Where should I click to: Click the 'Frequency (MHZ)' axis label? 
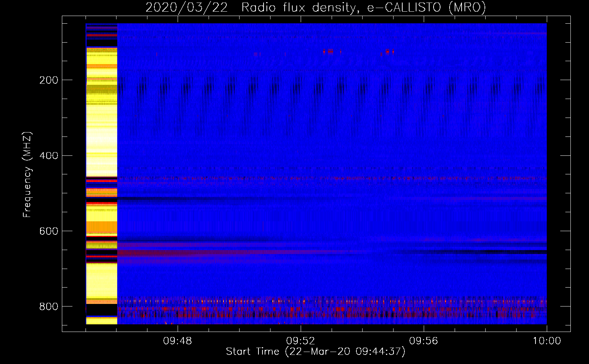pos(27,175)
